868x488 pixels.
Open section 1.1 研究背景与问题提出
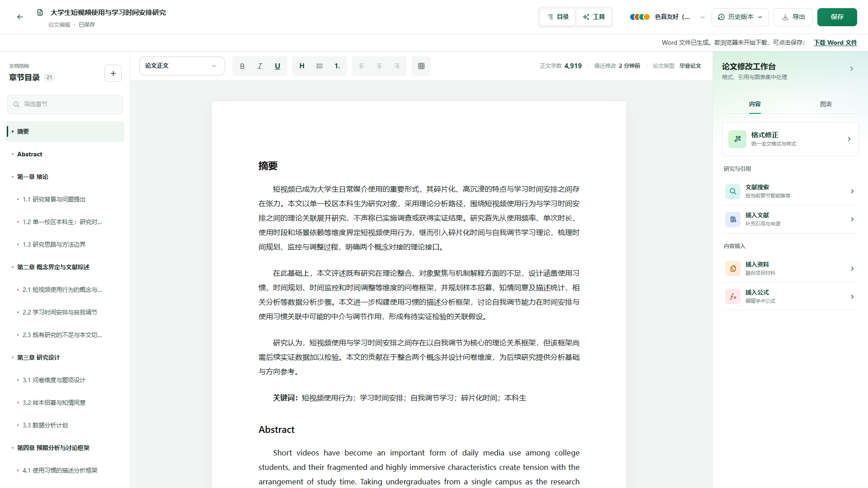coord(65,199)
